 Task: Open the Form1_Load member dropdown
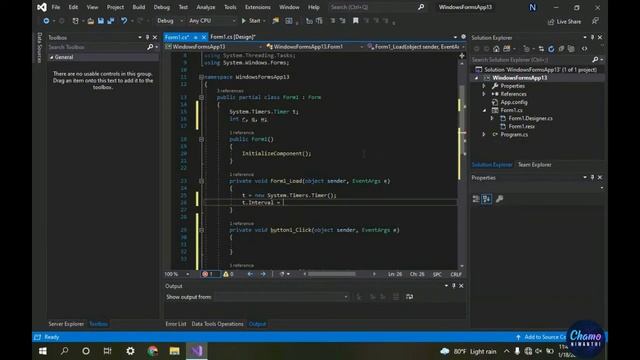(416, 47)
